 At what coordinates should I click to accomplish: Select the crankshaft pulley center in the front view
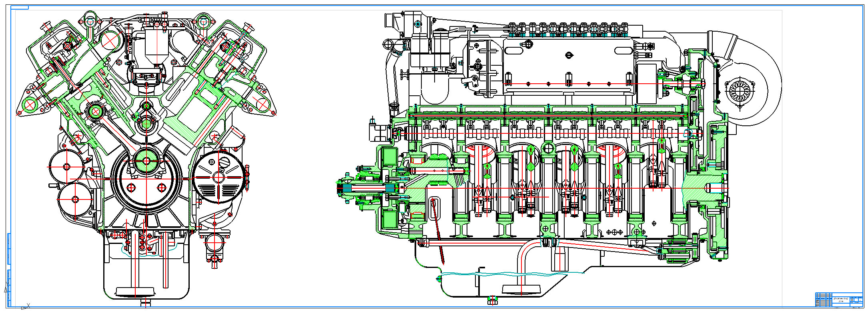tap(146, 179)
